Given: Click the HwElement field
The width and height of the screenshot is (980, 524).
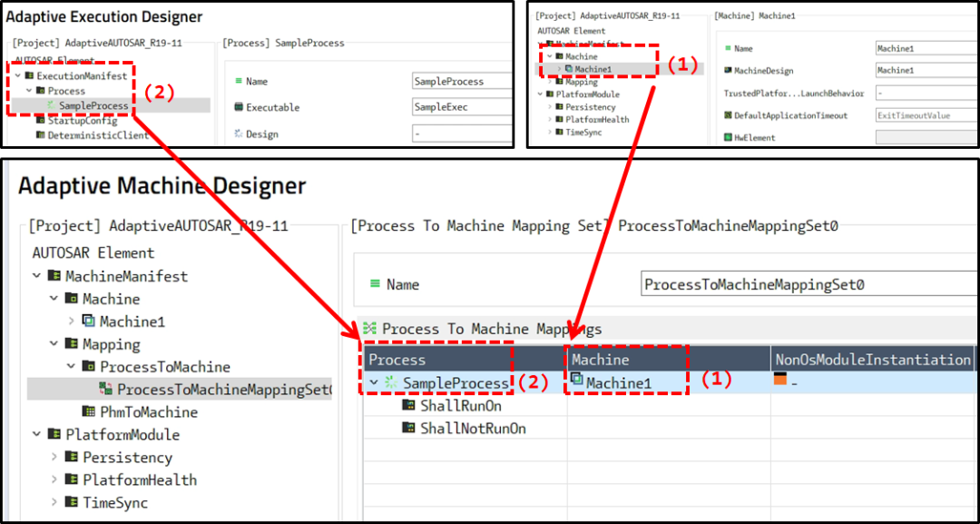Looking at the screenshot, I should tap(927, 137).
